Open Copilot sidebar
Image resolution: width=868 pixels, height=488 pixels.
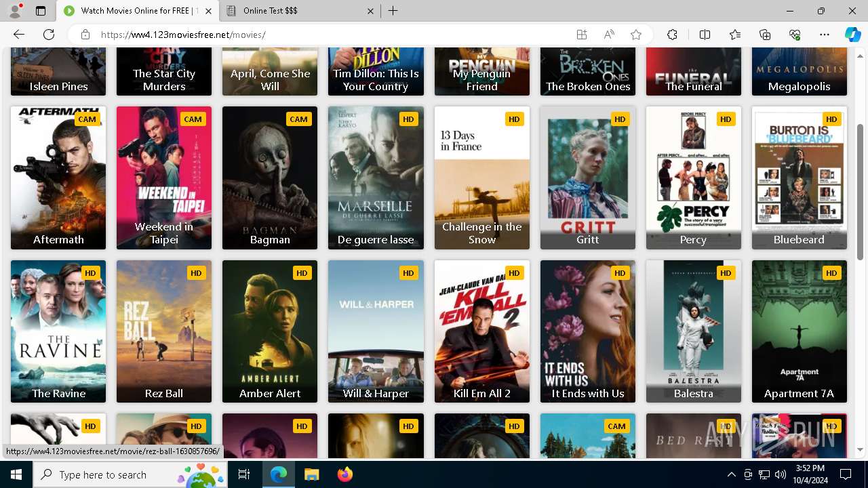[x=852, y=35]
